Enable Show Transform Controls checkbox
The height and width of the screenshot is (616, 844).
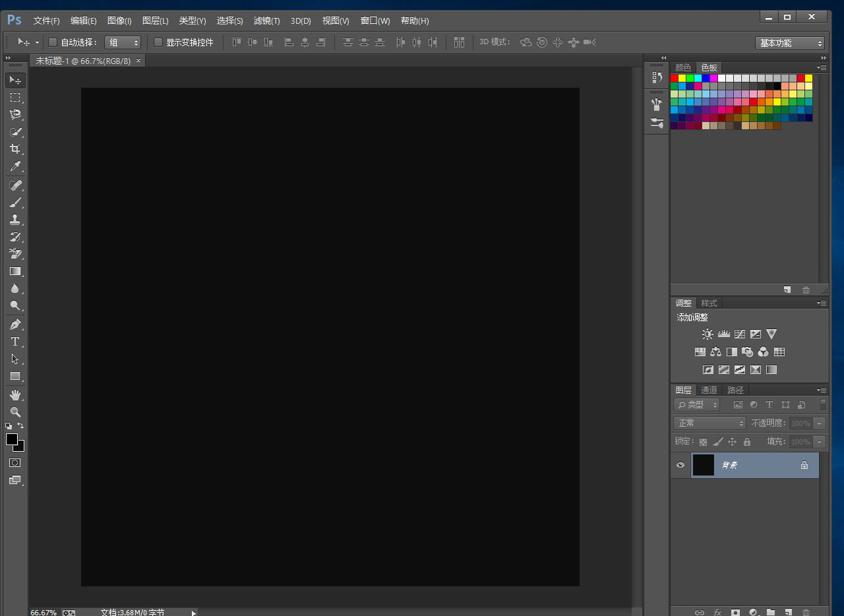[x=158, y=42]
